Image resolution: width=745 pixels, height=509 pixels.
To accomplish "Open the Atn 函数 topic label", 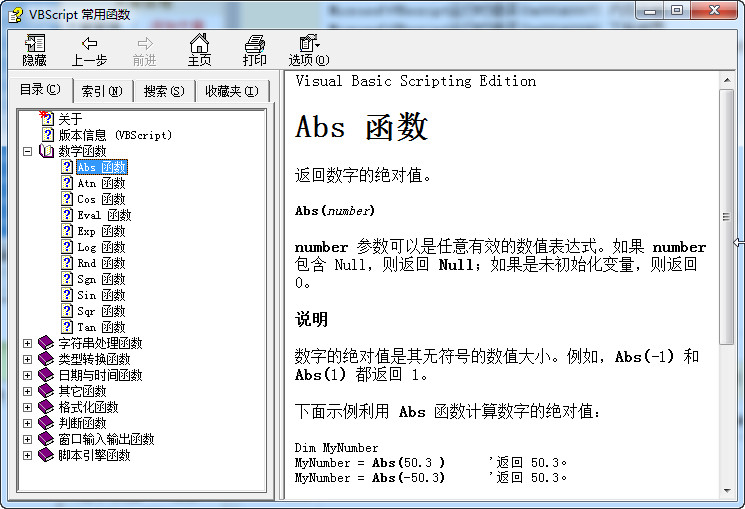I will click(x=101, y=183).
